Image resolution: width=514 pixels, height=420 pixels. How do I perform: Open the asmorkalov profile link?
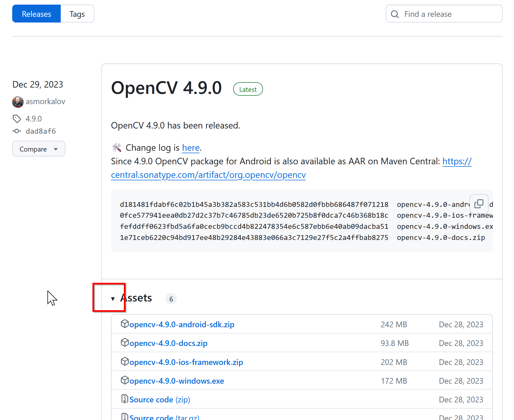click(46, 101)
